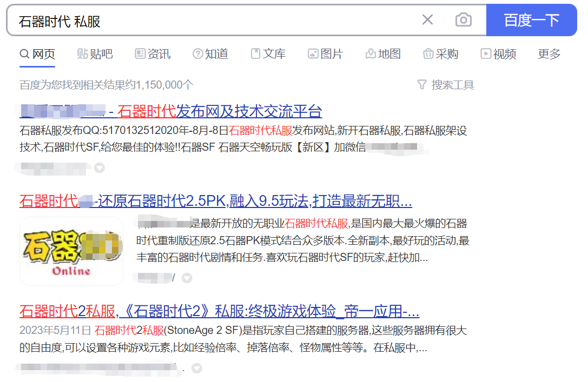Viewport: 588px width, 382px height.
Task: Switch to the 资讯 tab
Action: point(153,54)
